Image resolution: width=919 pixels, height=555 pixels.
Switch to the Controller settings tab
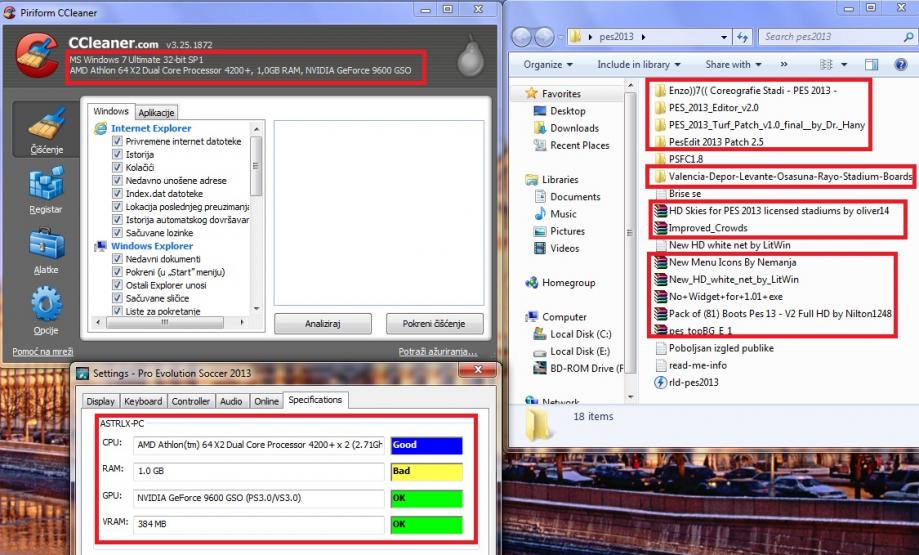(x=191, y=401)
